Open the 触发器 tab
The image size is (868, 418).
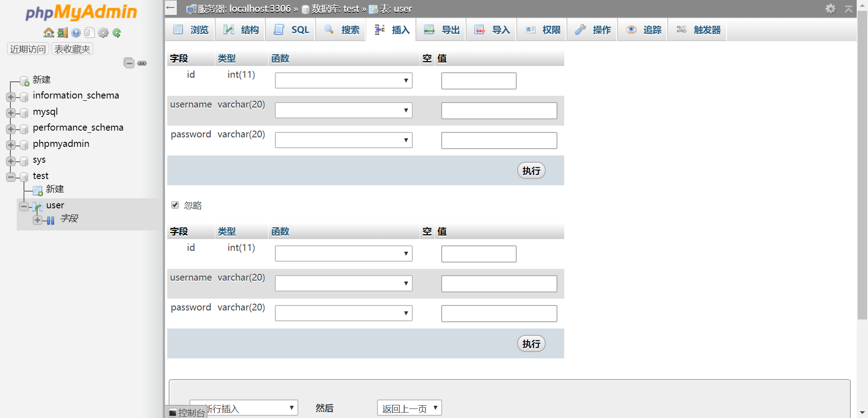click(698, 30)
